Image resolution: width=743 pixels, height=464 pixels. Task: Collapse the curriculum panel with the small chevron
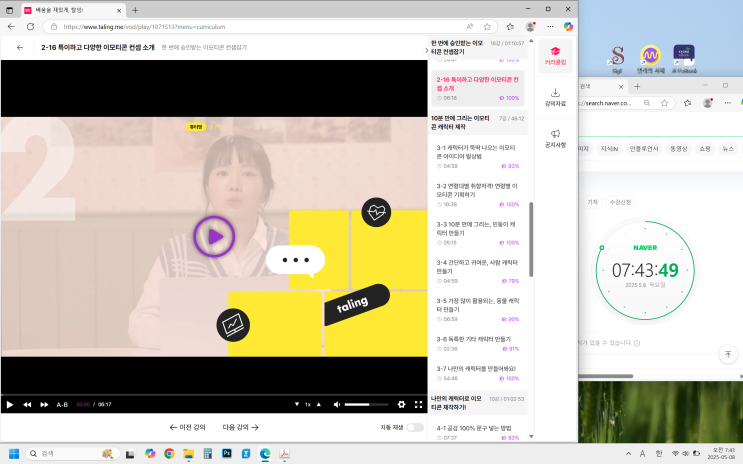[426, 50]
